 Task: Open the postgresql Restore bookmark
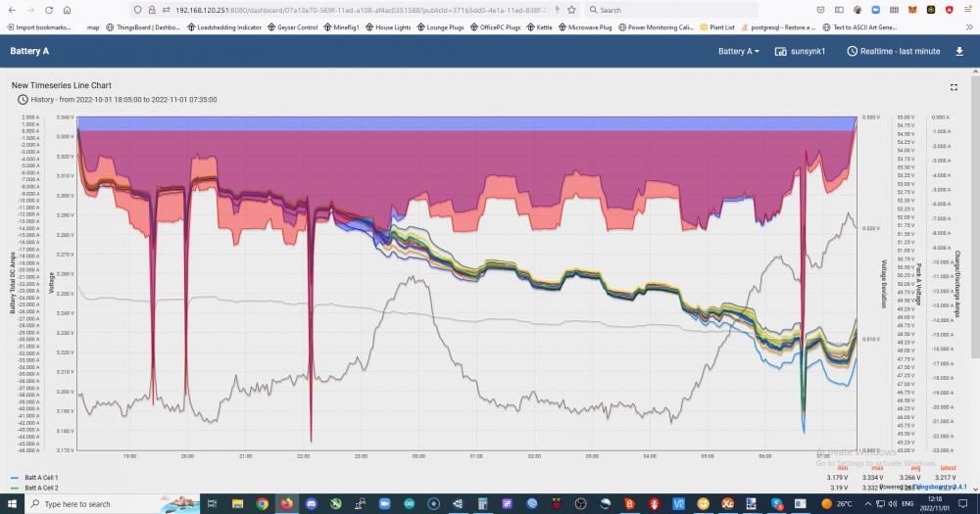[x=777, y=27]
